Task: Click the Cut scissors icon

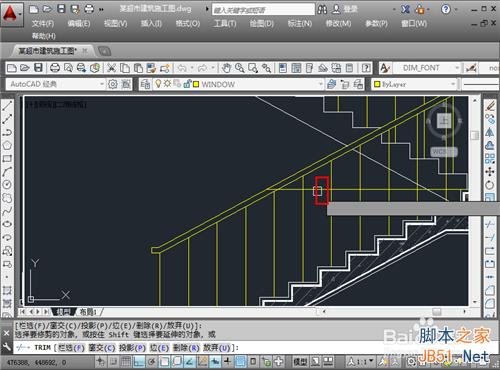Action: [x=111, y=68]
